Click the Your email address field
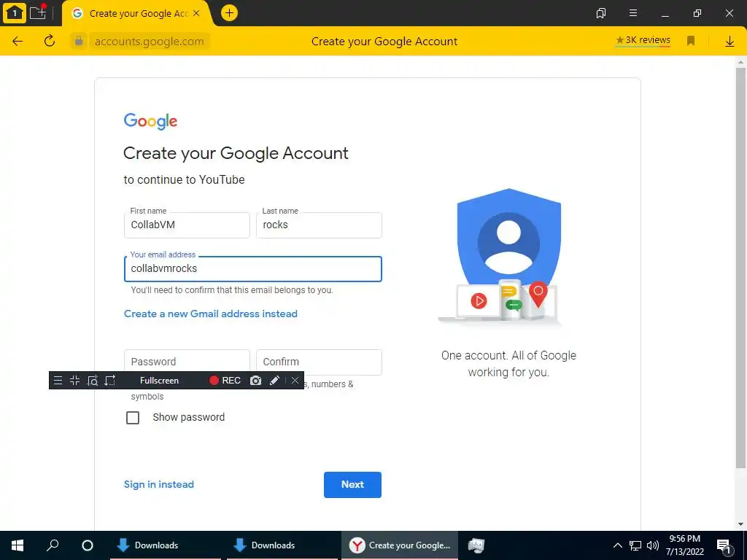 tap(253, 268)
